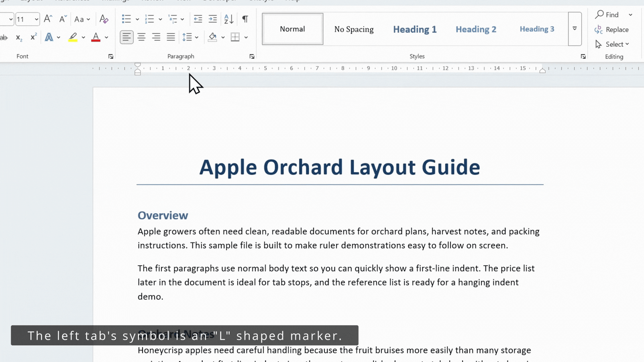The image size is (644, 362).
Task: Click the Replace button
Action: click(x=612, y=29)
